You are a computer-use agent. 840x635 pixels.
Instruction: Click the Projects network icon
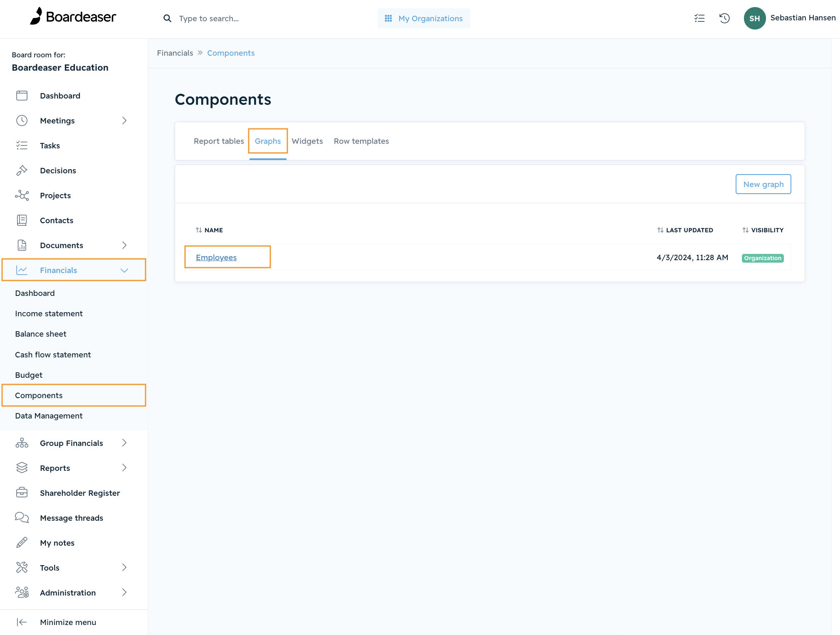pyautogui.click(x=22, y=195)
